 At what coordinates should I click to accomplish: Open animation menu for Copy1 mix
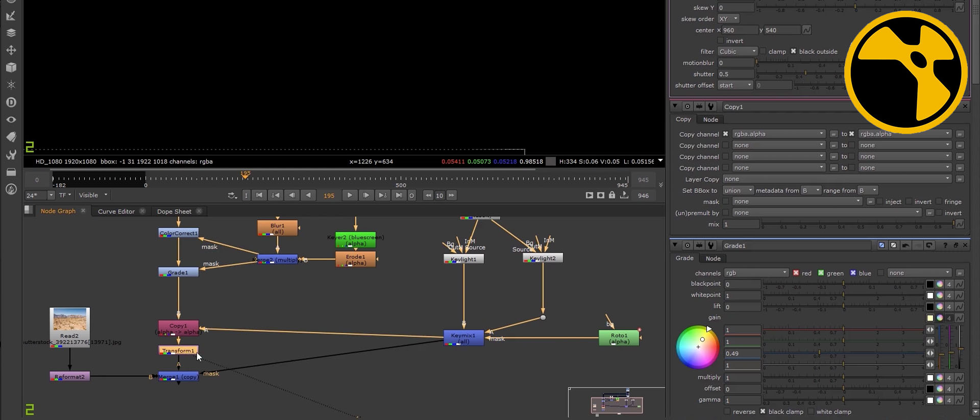click(960, 224)
